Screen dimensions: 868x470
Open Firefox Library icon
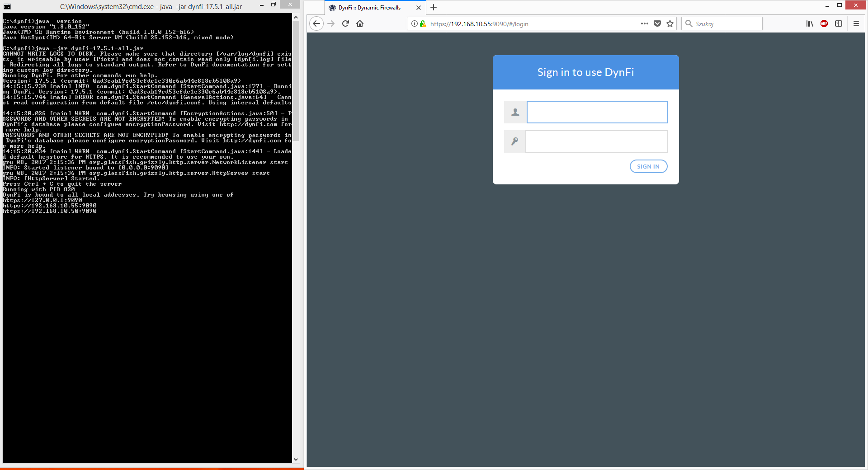810,23
